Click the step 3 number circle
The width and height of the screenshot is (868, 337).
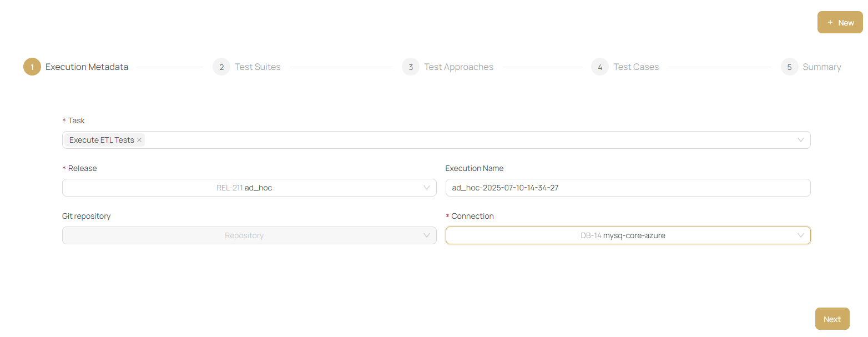411,67
